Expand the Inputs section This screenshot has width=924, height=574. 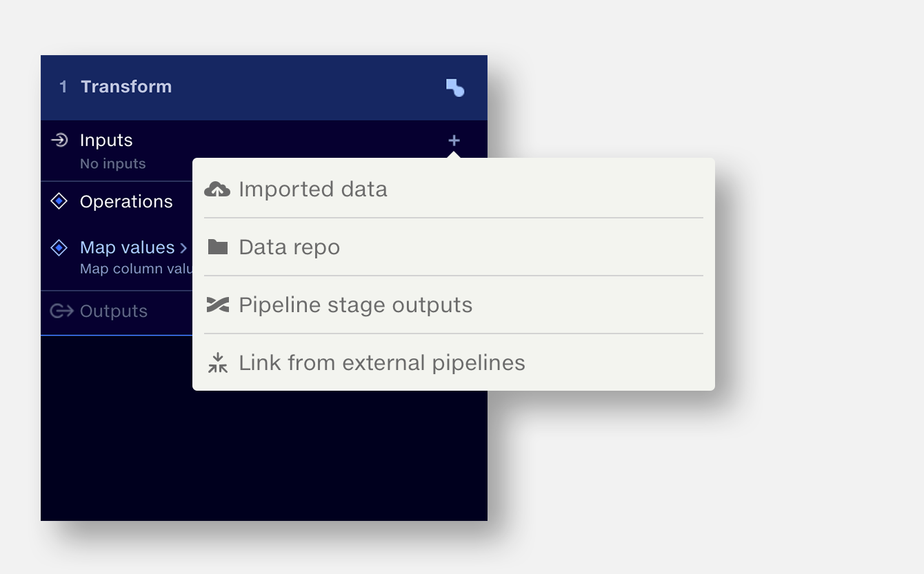(106, 140)
